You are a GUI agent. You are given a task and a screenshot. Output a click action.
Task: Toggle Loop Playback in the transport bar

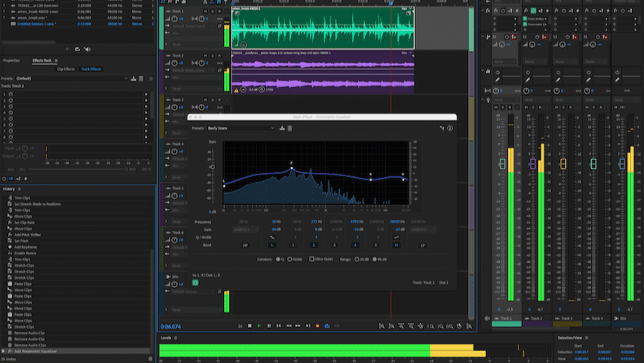pos(328,326)
